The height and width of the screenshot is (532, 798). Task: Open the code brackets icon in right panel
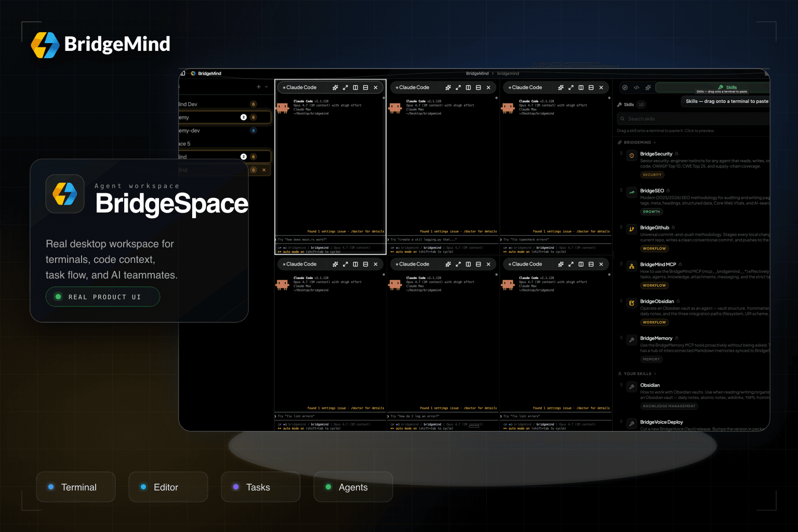(636, 88)
